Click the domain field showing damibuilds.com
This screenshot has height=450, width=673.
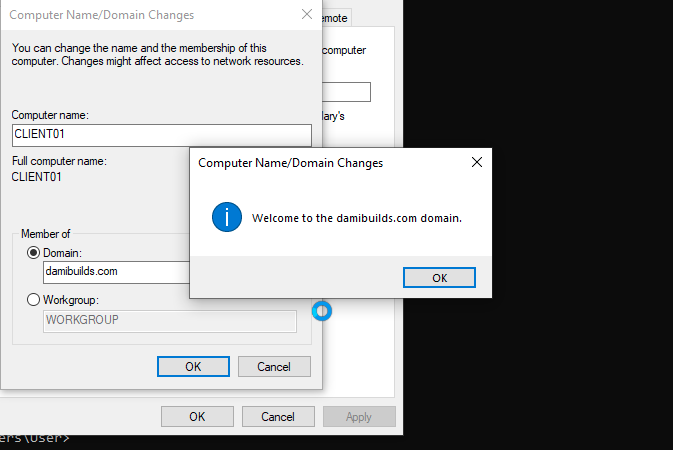(116, 272)
